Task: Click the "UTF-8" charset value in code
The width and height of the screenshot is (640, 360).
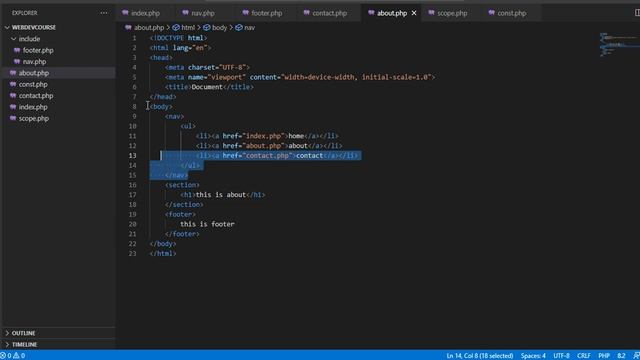Action: tap(232, 67)
